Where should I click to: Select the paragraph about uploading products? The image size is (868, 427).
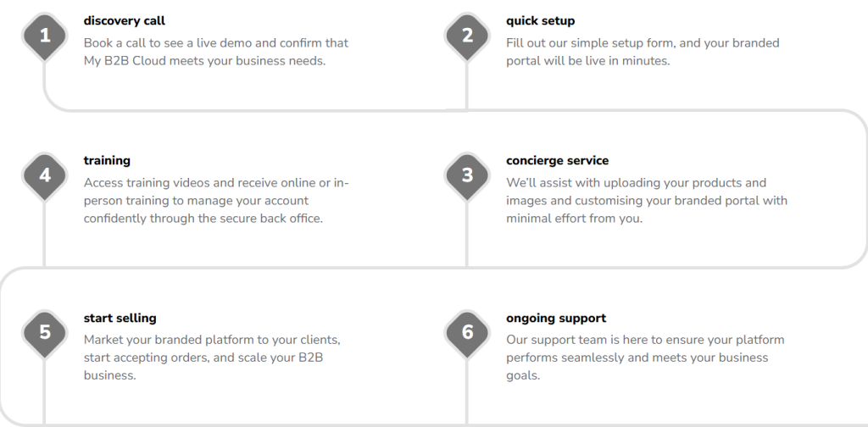click(x=646, y=200)
